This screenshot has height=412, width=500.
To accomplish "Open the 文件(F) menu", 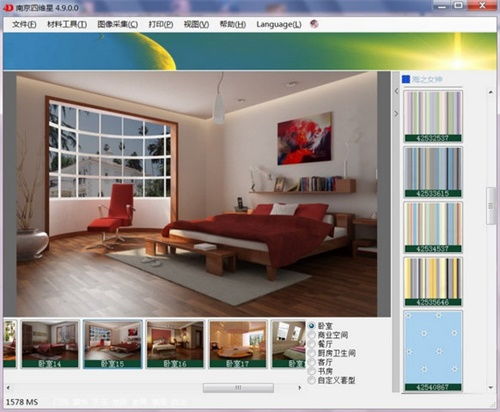I will click(24, 24).
